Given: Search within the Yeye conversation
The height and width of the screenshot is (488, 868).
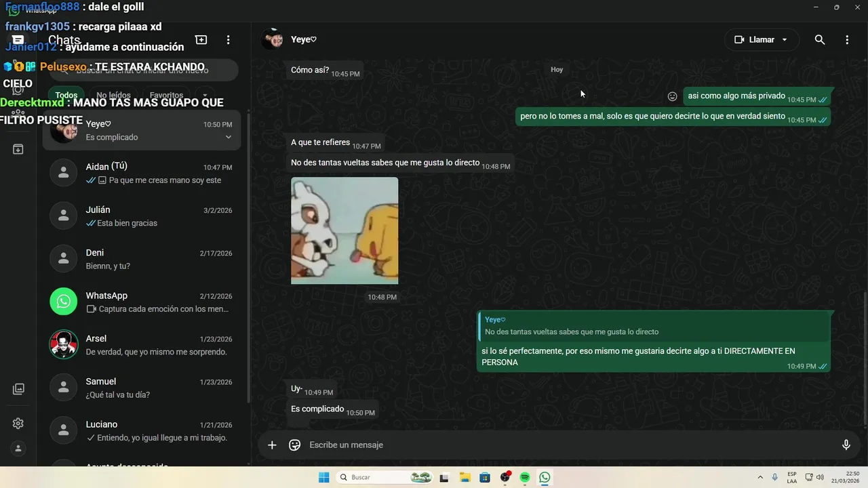Looking at the screenshot, I should tap(820, 40).
